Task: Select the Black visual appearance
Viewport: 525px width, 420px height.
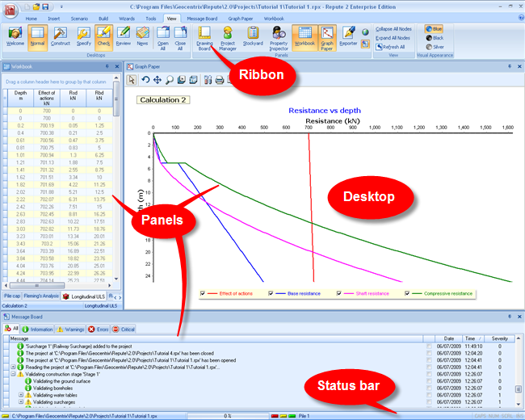Action: click(x=435, y=38)
